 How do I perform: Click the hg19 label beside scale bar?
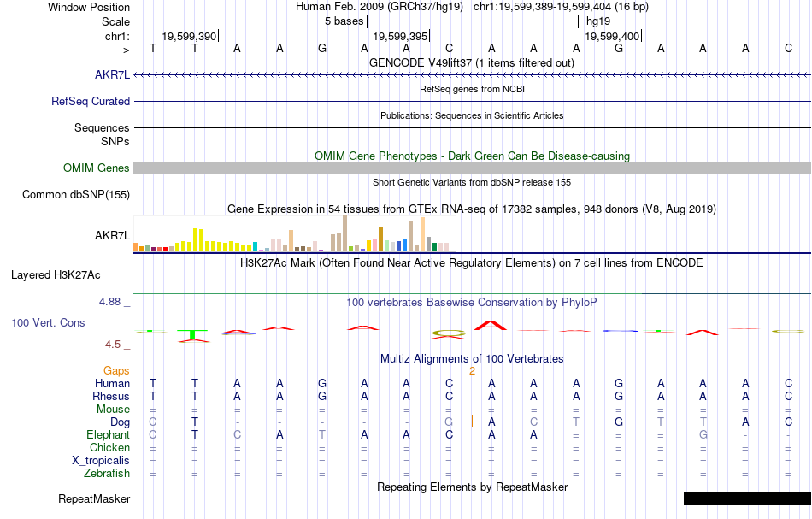tap(598, 21)
